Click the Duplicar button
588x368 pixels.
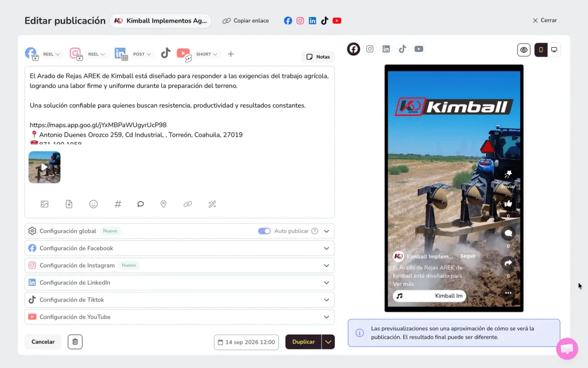(303, 342)
